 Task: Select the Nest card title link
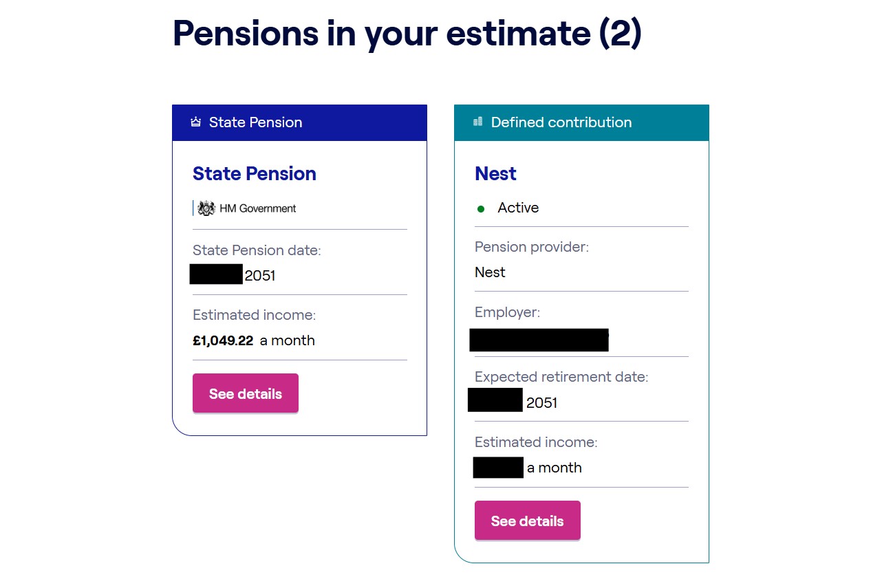pyautogui.click(x=495, y=173)
